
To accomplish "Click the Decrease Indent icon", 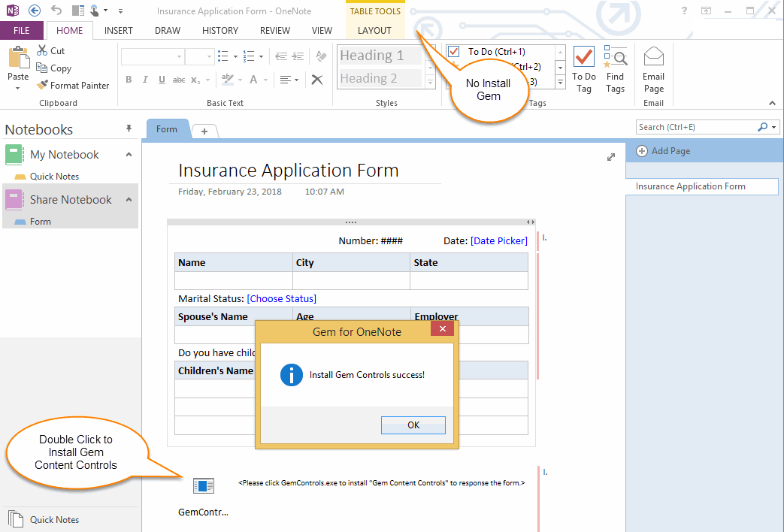I will pos(281,56).
